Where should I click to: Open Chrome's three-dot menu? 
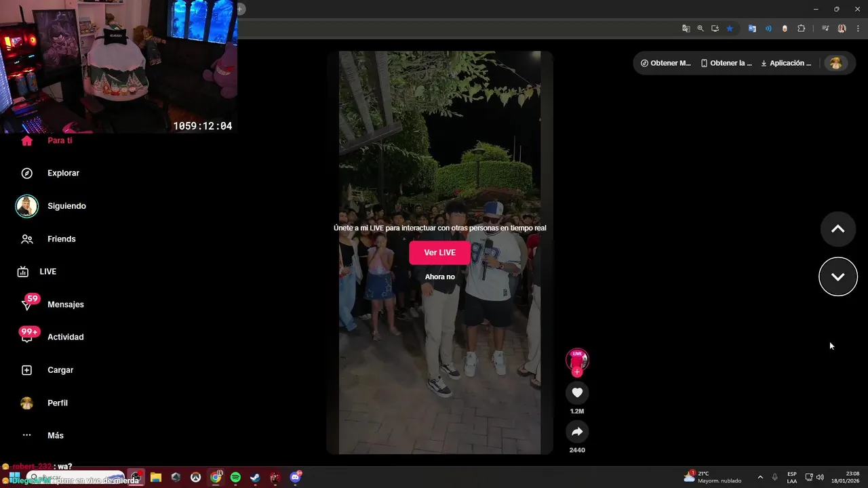click(x=858, y=28)
